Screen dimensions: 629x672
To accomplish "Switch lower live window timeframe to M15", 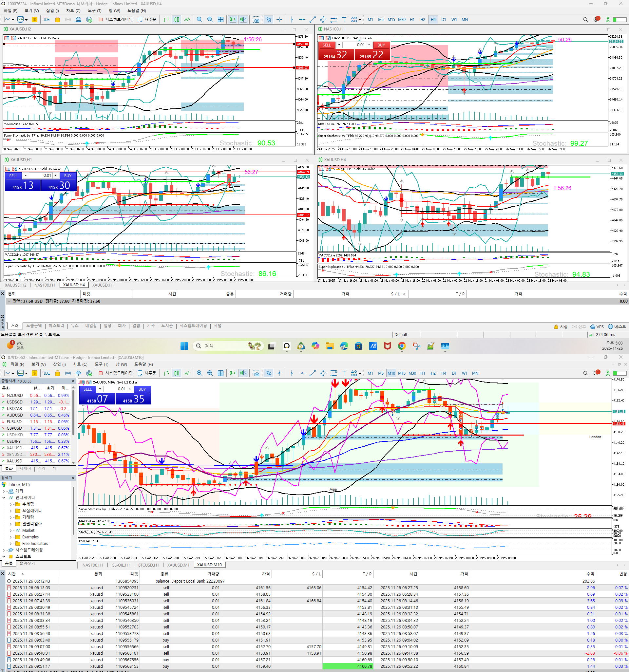I will click(x=402, y=373).
